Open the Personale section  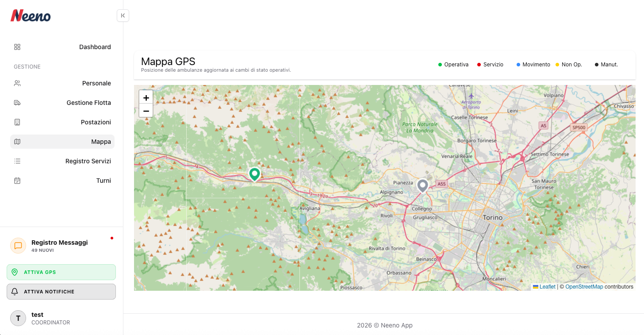coord(62,83)
